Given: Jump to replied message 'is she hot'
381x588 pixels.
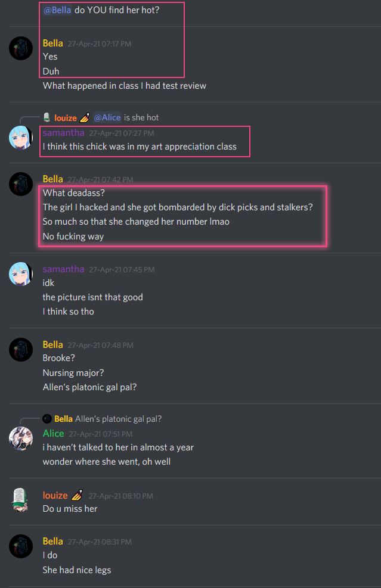Looking at the screenshot, I should click(x=141, y=117).
